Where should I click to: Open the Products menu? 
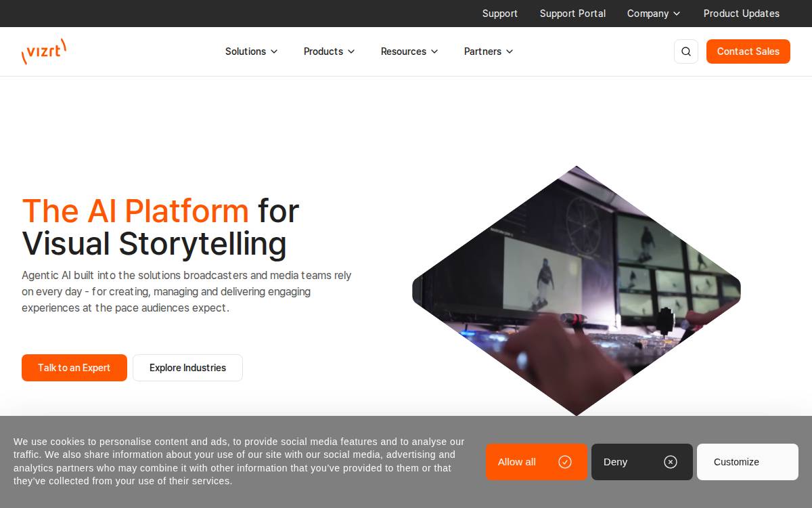[330, 51]
